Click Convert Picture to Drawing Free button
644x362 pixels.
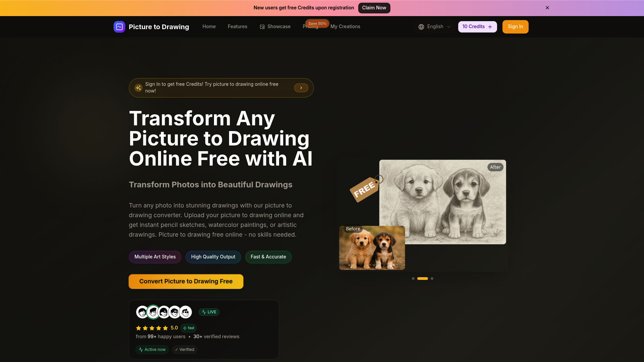point(186,282)
